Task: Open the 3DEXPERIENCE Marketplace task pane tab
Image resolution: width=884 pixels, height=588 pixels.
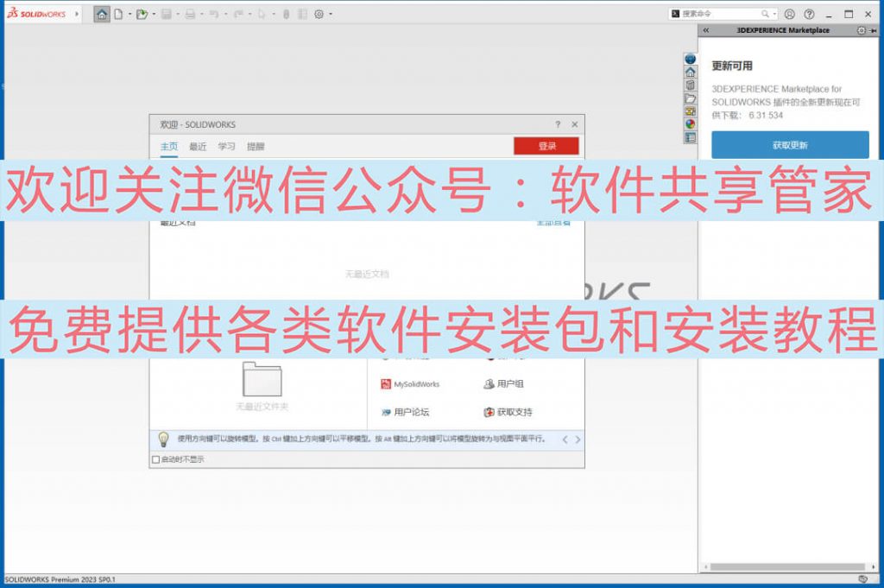Action: pos(690,59)
